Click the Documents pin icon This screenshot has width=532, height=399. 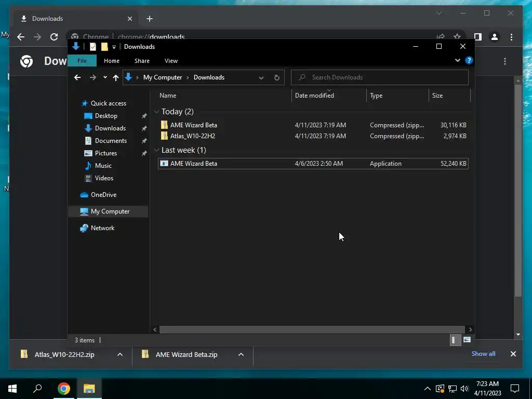click(x=144, y=141)
